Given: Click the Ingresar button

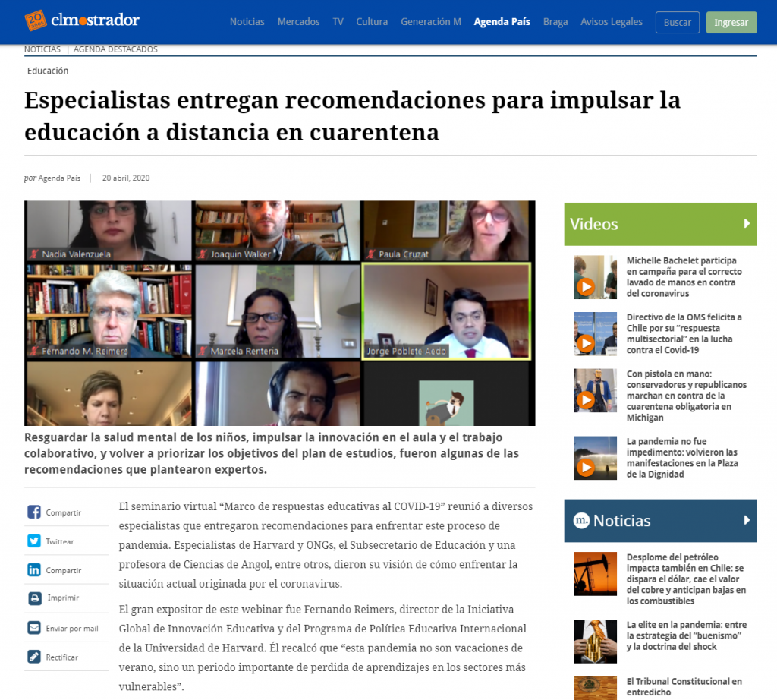Looking at the screenshot, I should tap(731, 22).
